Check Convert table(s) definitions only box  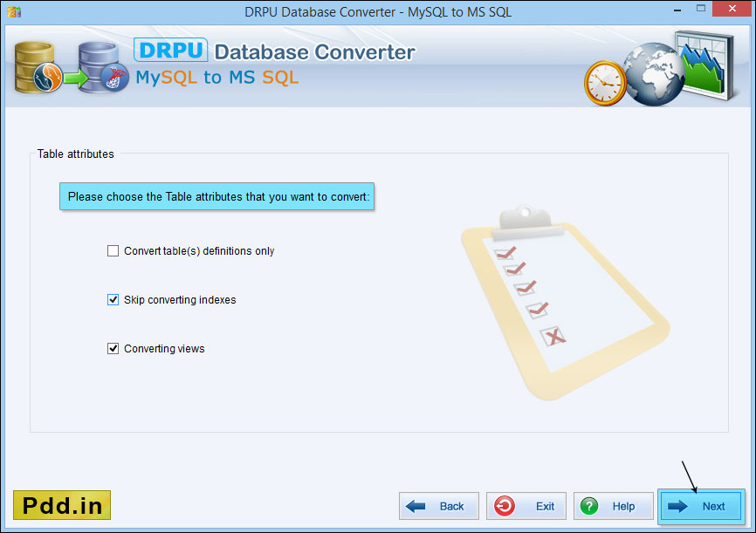click(113, 251)
